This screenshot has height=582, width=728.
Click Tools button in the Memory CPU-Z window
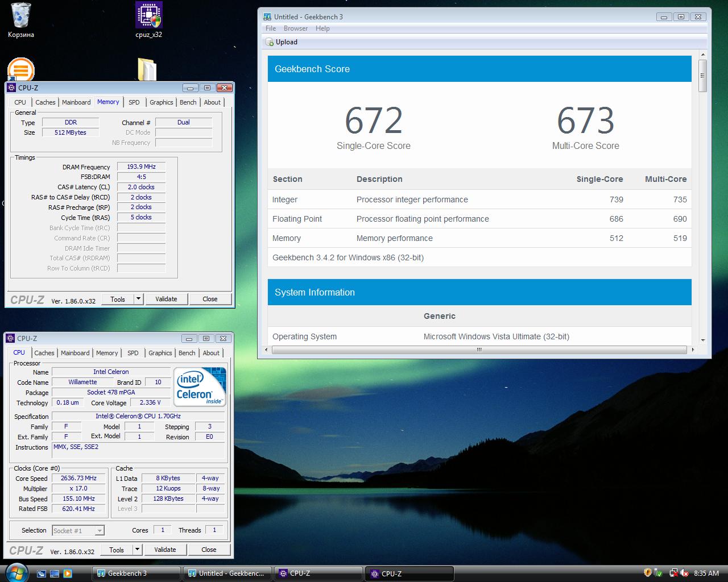point(118,299)
